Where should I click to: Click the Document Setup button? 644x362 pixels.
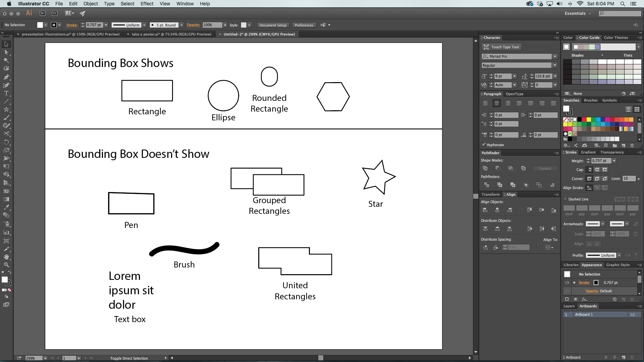[x=272, y=25]
